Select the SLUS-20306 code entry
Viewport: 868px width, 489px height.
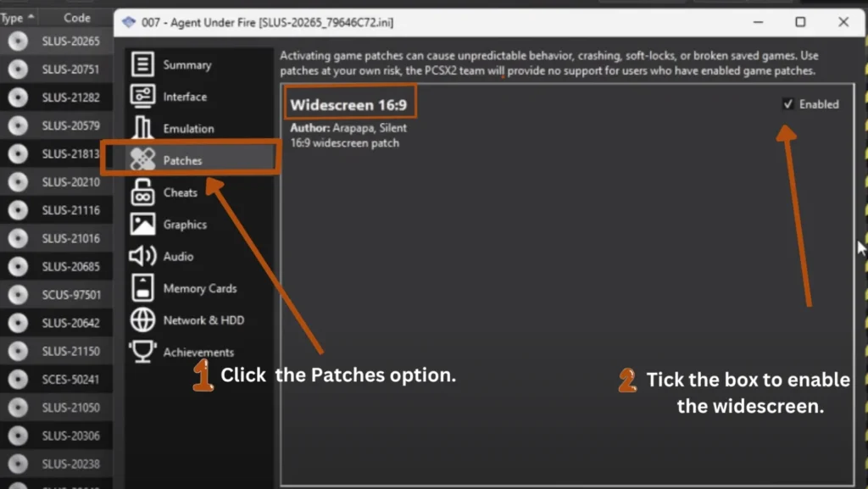tap(71, 436)
